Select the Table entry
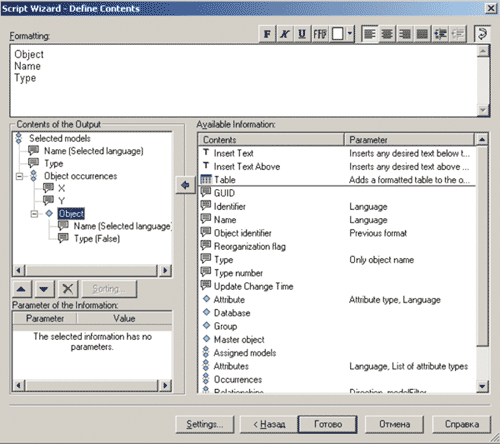 224,180
